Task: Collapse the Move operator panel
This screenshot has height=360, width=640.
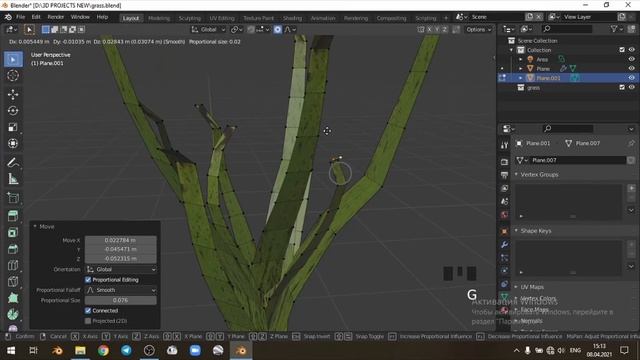Action: coord(35,227)
